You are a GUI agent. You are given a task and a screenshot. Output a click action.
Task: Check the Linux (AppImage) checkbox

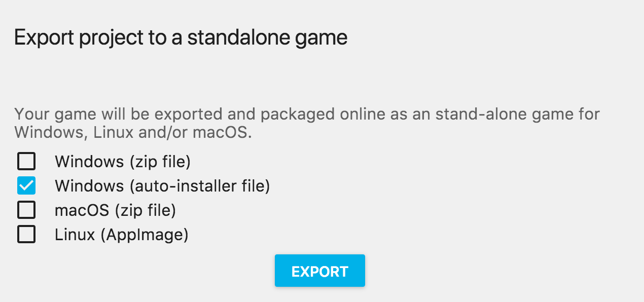tap(26, 234)
